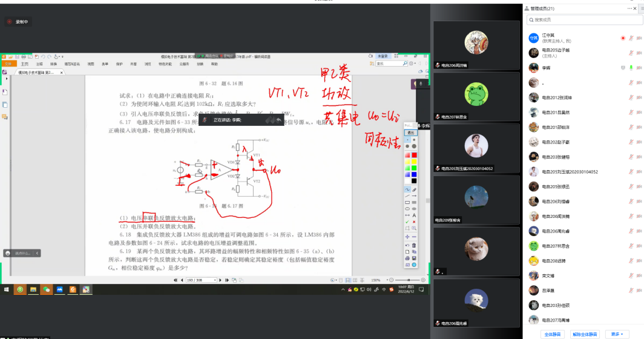Open the page number dropdown showing 193 / 308
The image size is (644, 339).
tap(201, 280)
